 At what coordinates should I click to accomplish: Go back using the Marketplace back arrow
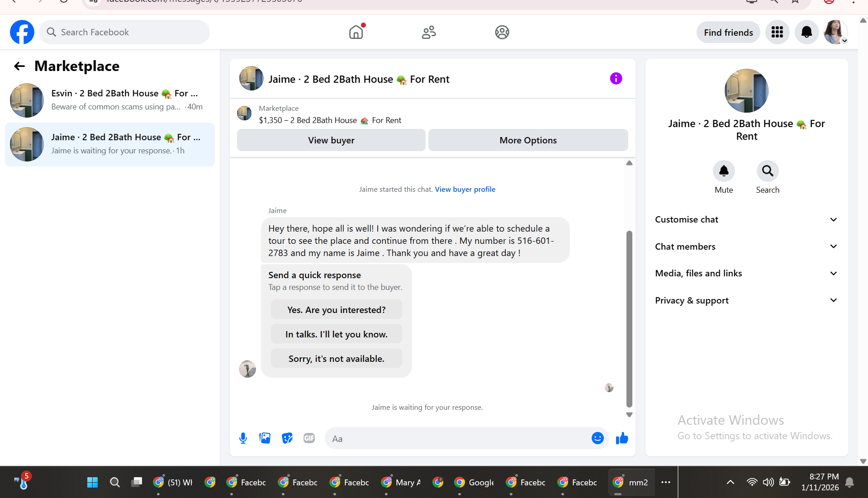point(19,66)
